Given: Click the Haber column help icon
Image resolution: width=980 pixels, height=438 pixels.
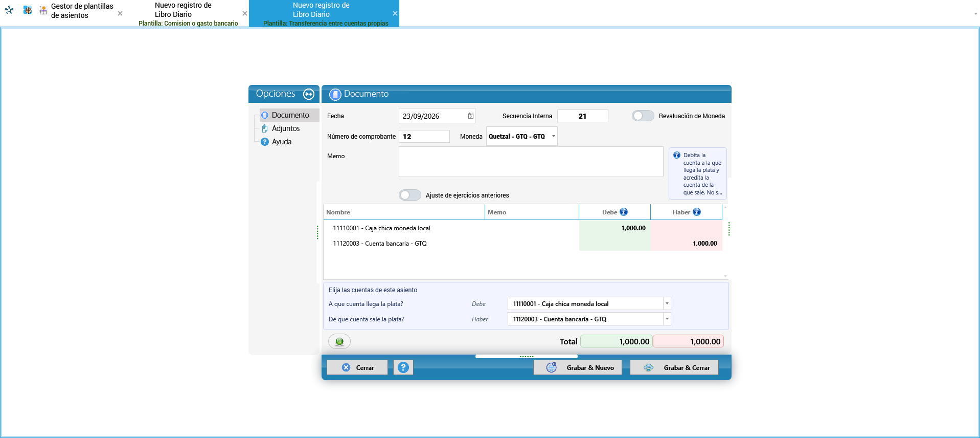Looking at the screenshot, I should tap(697, 212).
